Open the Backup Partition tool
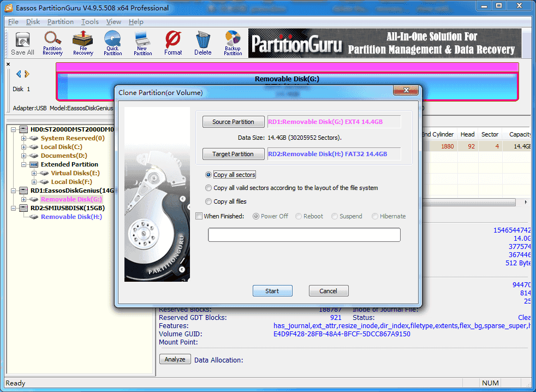The image size is (536, 392). [x=233, y=44]
